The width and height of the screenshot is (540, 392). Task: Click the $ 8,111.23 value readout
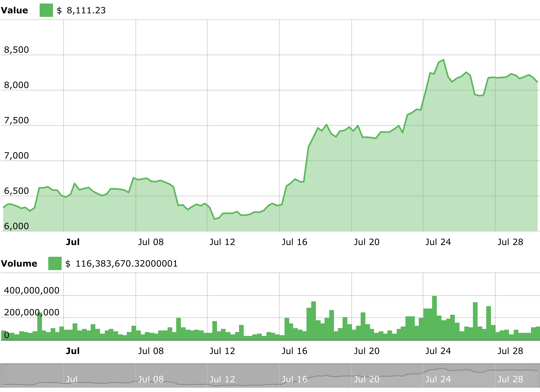pyautogui.click(x=81, y=10)
